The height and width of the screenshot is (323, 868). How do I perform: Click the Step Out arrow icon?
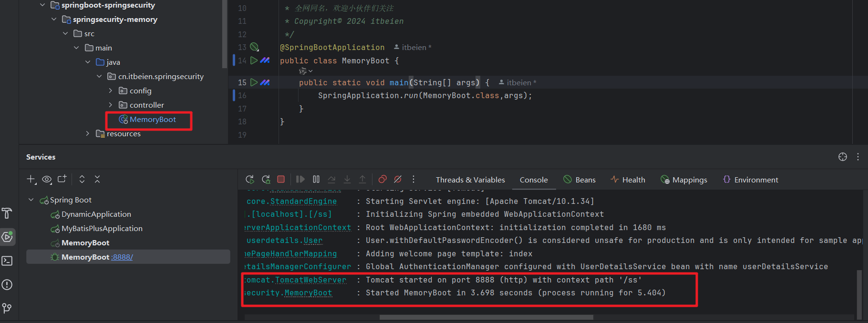pos(362,179)
